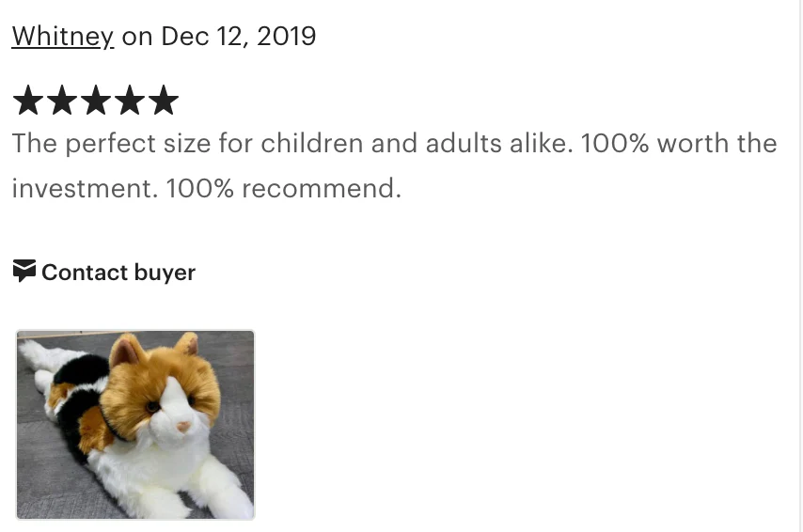The image size is (803, 532).
Task: Click the text 'investment. 100% recommend.'
Action: pos(207,188)
